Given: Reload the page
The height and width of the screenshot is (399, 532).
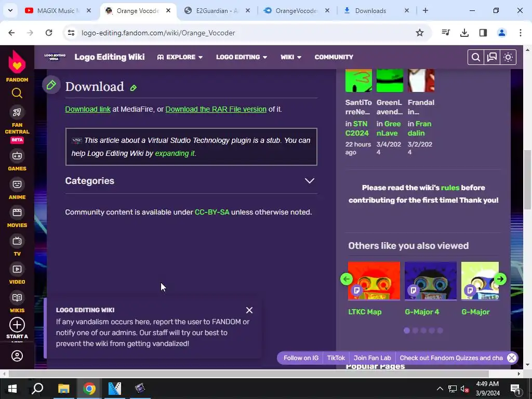Looking at the screenshot, I should point(49,33).
